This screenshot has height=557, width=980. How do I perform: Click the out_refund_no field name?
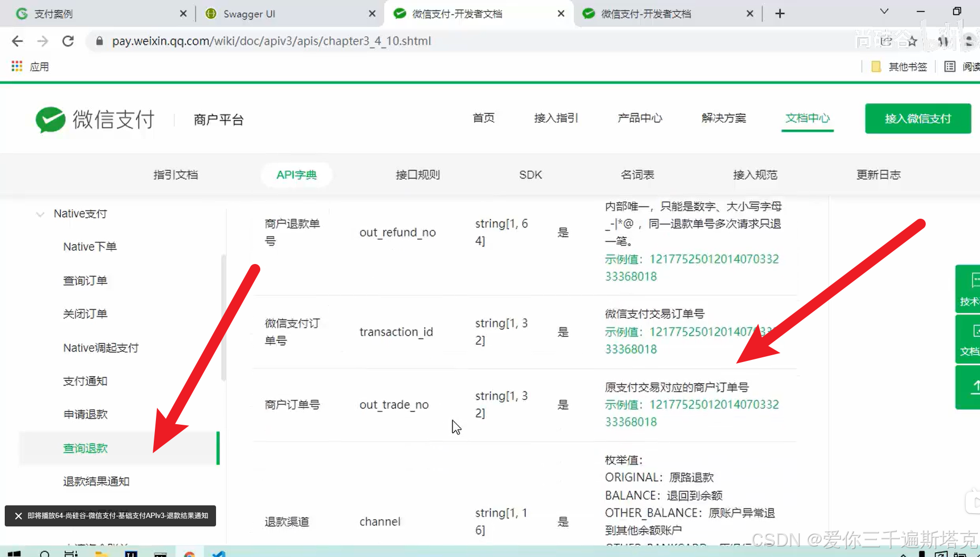pos(398,232)
